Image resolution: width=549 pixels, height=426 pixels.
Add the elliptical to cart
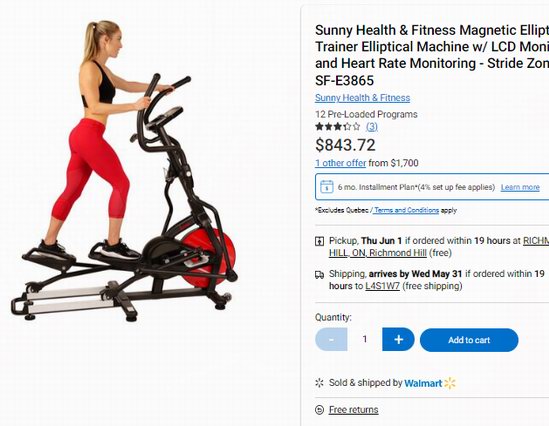pos(469,340)
